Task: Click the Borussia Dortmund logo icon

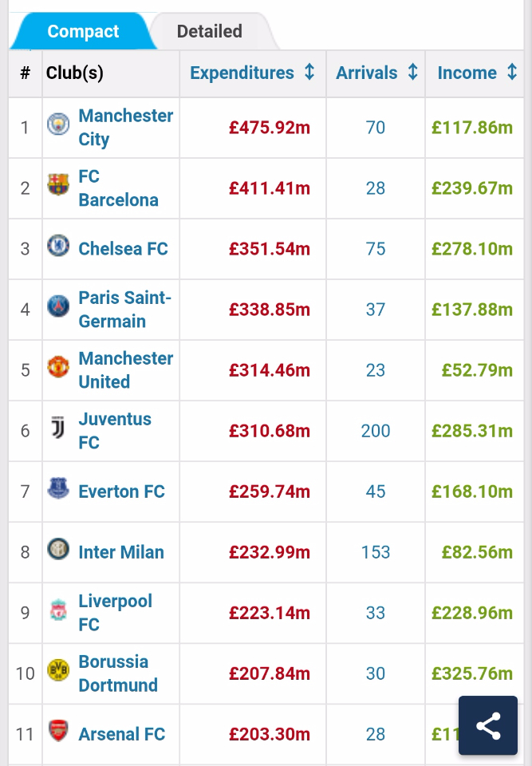Action: [x=58, y=671]
